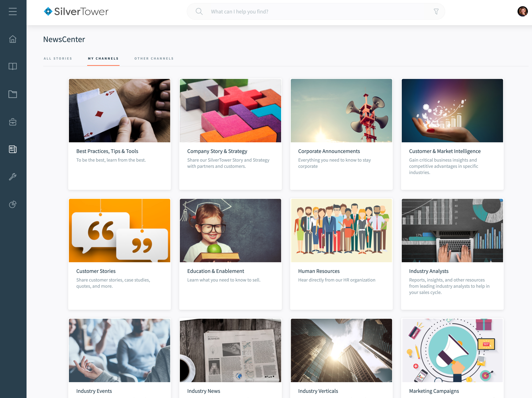Open the Corporate Announcements loudspeaker image

click(341, 111)
